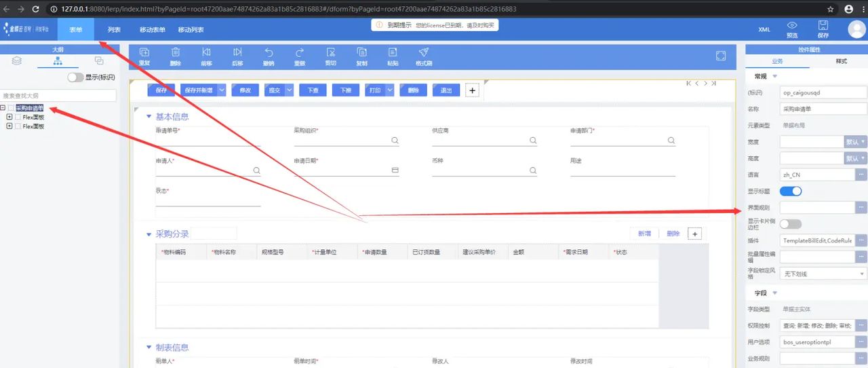Click the 退出 button
This screenshot has width=868, height=368.
click(x=446, y=90)
